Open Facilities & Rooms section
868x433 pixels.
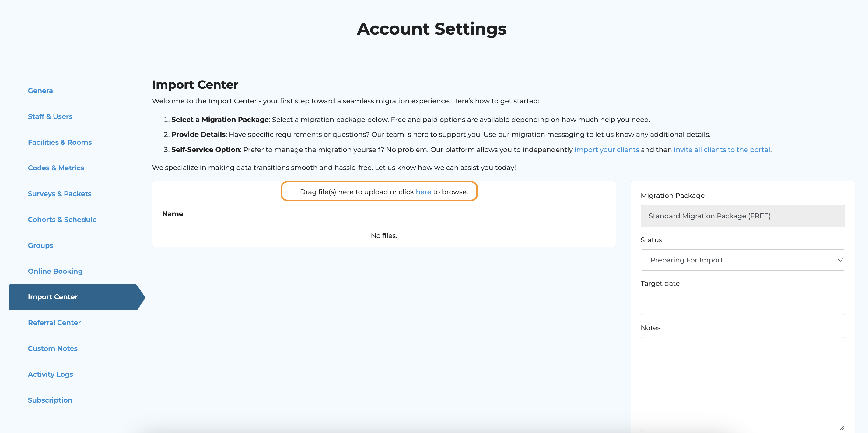(x=60, y=142)
